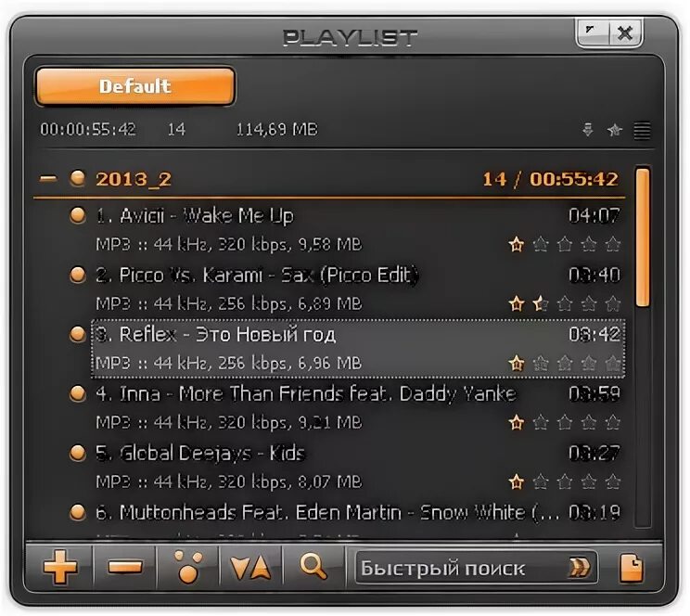Collapse the 2013_2 group
Screen dimensions: 690x616
point(48,179)
